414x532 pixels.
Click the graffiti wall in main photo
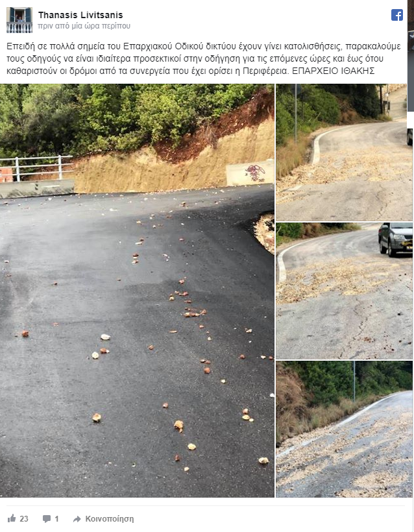click(x=250, y=173)
